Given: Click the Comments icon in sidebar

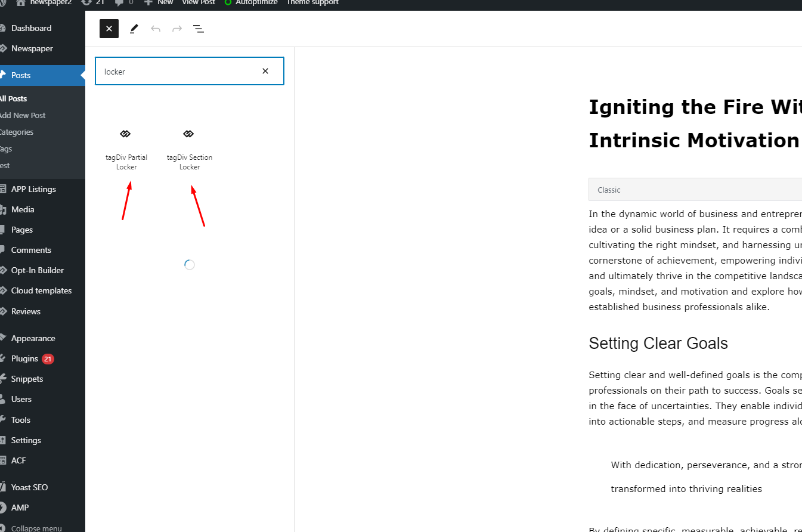Looking at the screenshot, I should pyautogui.click(x=2, y=250).
